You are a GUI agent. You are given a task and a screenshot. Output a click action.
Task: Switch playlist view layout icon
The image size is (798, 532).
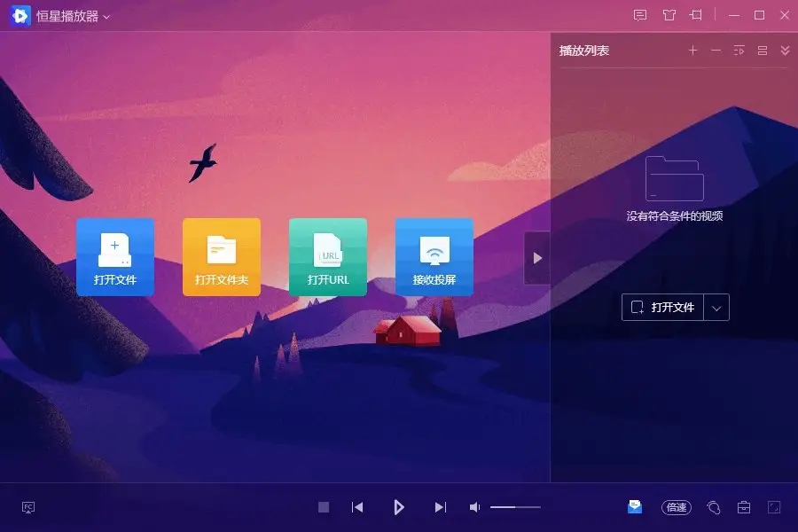pyautogui.click(x=763, y=51)
